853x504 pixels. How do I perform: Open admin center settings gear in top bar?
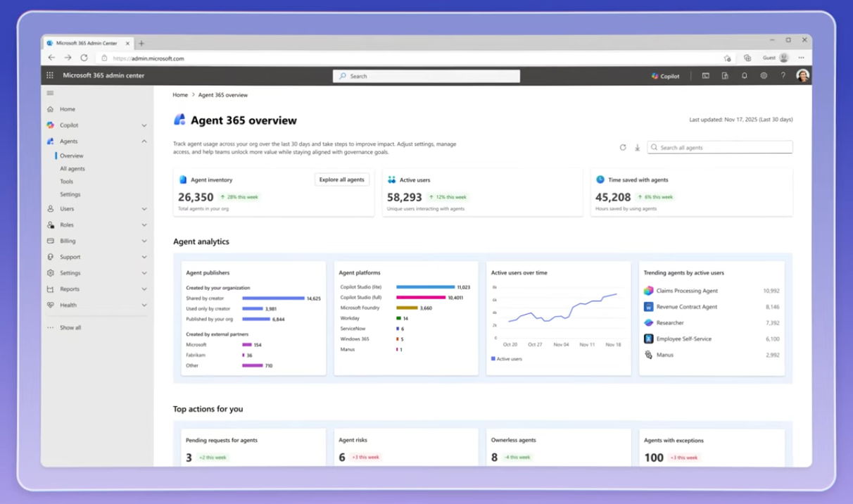[x=764, y=75]
